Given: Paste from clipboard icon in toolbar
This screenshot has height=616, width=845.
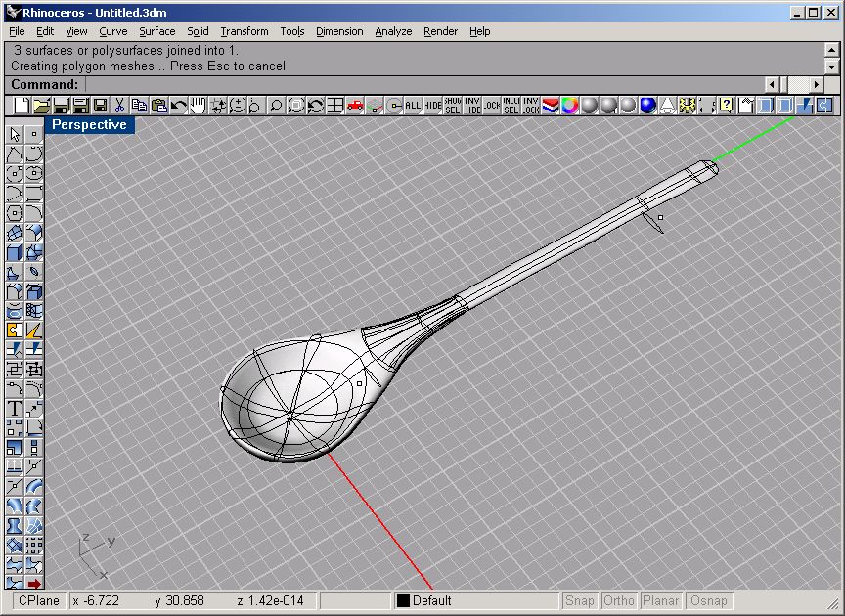Looking at the screenshot, I should click(x=159, y=105).
